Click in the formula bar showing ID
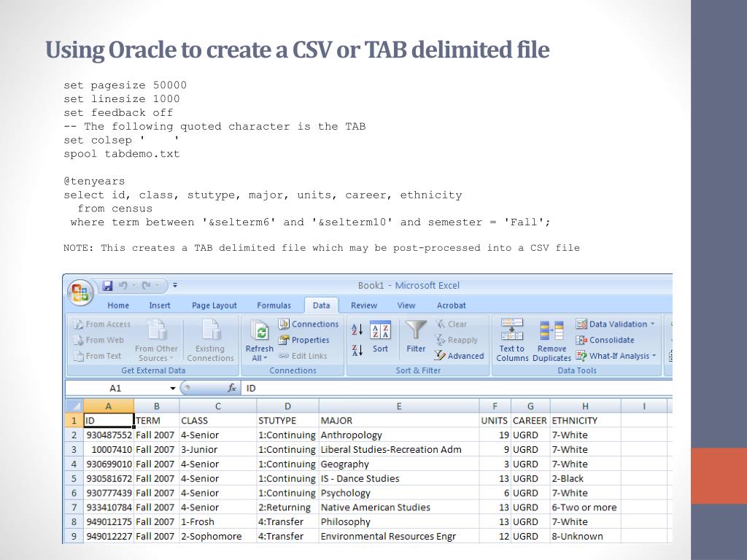 tap(438, 388)
